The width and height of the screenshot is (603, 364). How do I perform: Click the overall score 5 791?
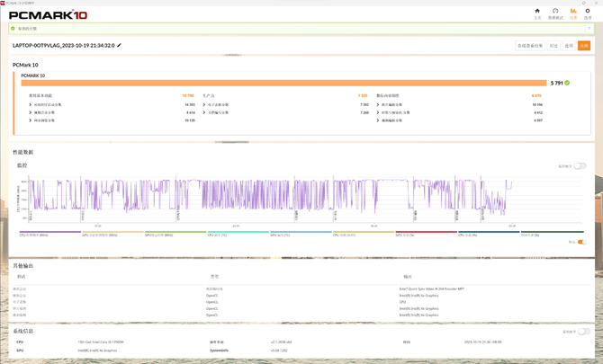pyautogui.click(x=556, y=83)
